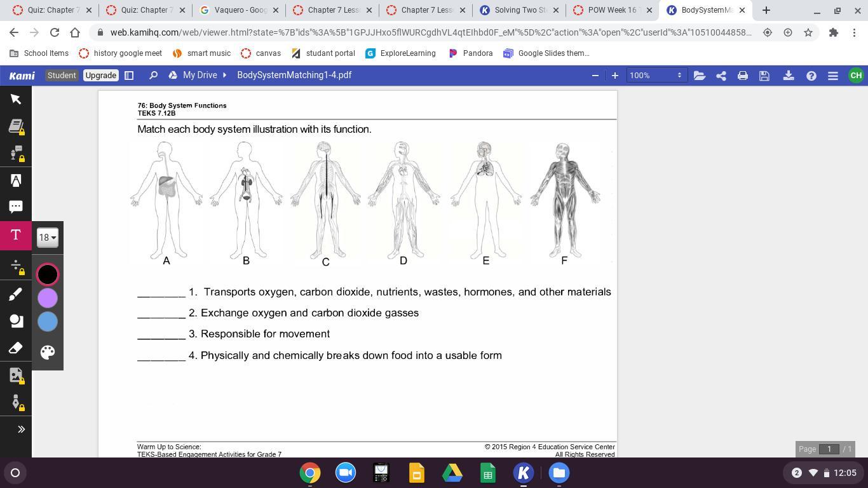Image resolution: width=868 pixels, height=488 pixels.
Task: Open the locked Equation tool
Action: coord(16,266)
